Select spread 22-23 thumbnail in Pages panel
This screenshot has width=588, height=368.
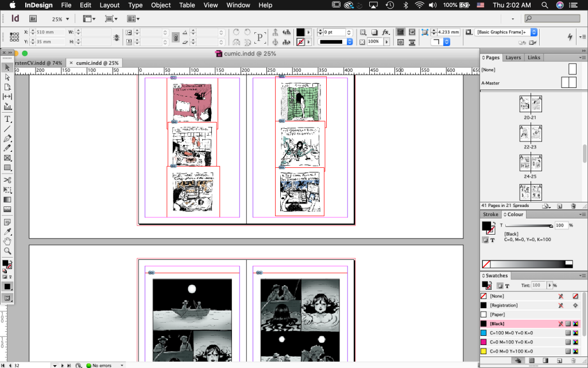click(531, 133)
